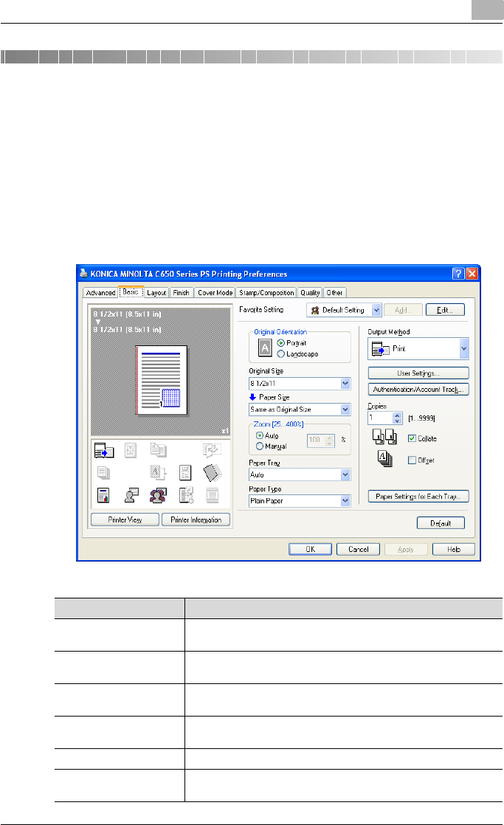Click the print output icon in status panel
Screen dimensions: 504x825
[x=105, y=449]
